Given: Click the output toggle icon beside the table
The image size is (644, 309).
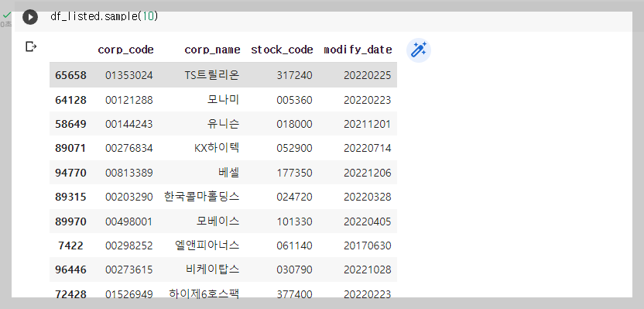Looking at the screenshot, I should pos(31,46).
